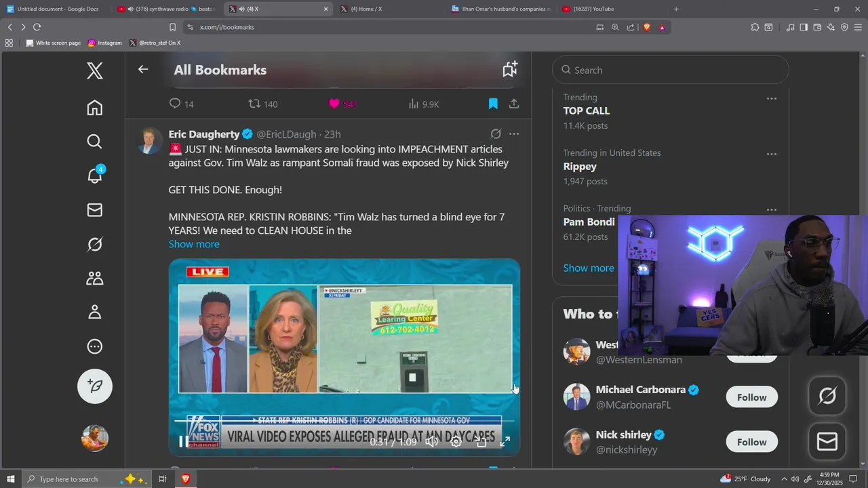Go to Home in X sidebar
This screenshot has height=488, width=868.
click(95, 108)
